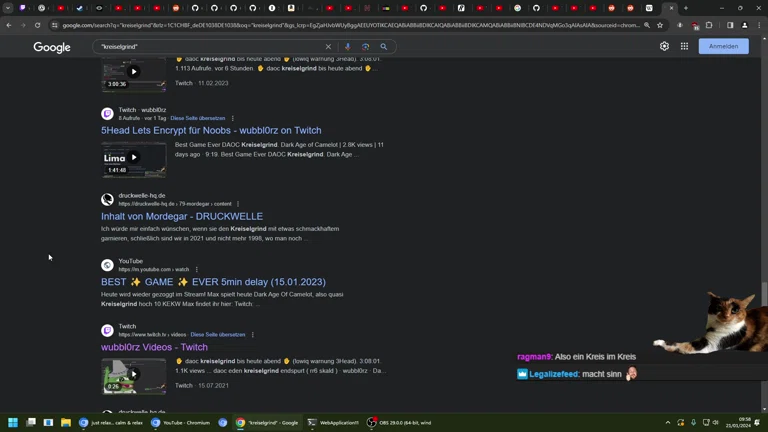Screen dimensions: 768x432
Task: Expand options for 5Head Twitch result
Action: 233,118
